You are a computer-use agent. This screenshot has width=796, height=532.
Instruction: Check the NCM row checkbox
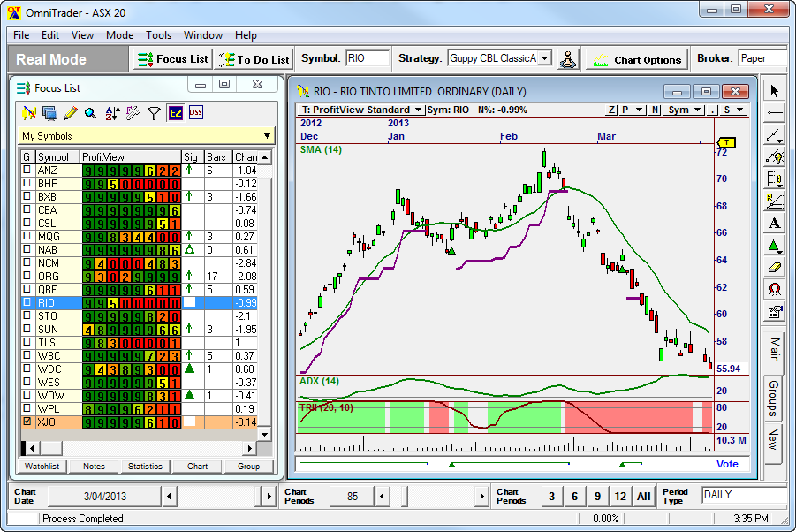point(27,262)
